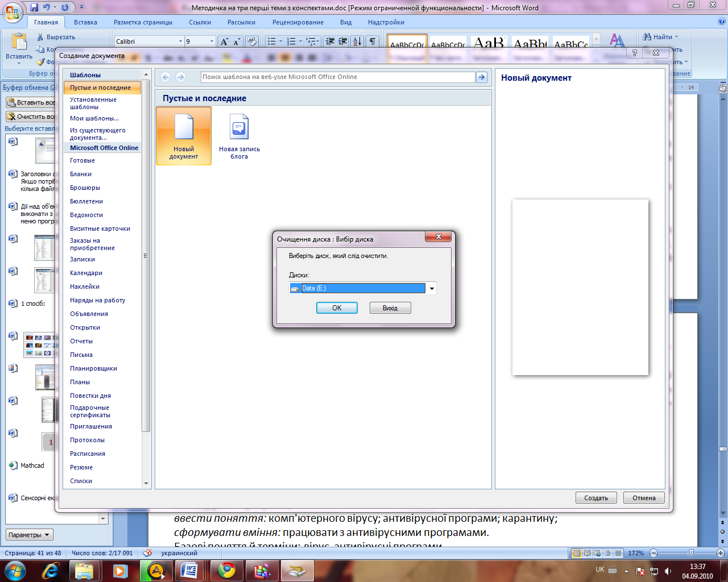
Task: Switch to Print Layout view in status bar
Action: (x=577, y=553)
